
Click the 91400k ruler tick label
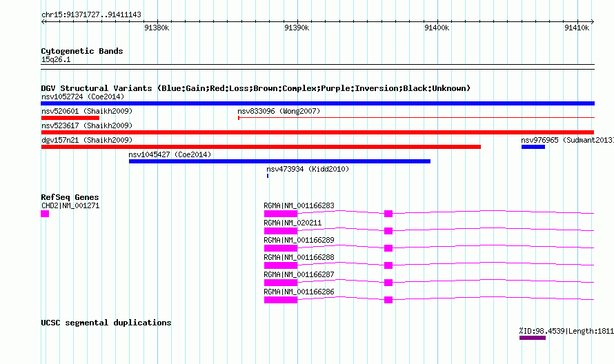coord(437,28)
